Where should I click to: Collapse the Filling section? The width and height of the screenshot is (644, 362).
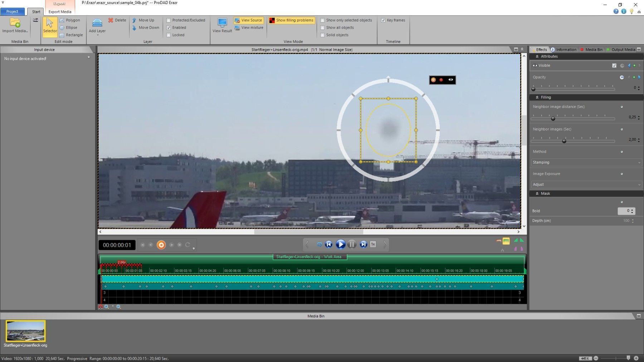(537, 97)
